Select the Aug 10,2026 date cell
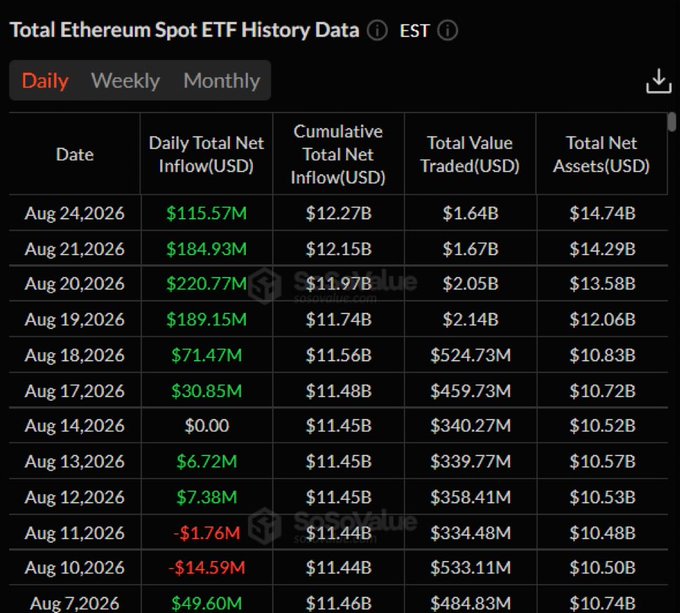The image size is (680, 613). pos(75,567)
